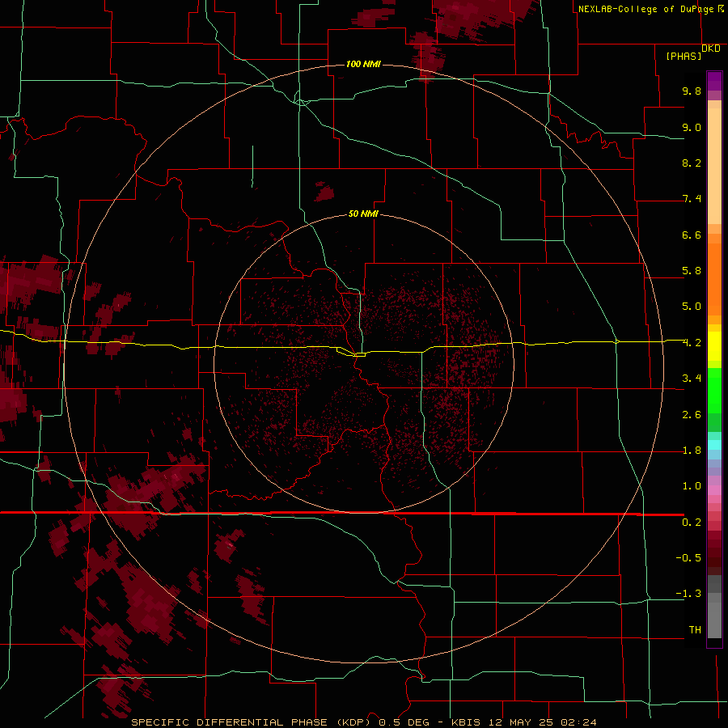Click the 02:24 timestamp

point(578,722)
